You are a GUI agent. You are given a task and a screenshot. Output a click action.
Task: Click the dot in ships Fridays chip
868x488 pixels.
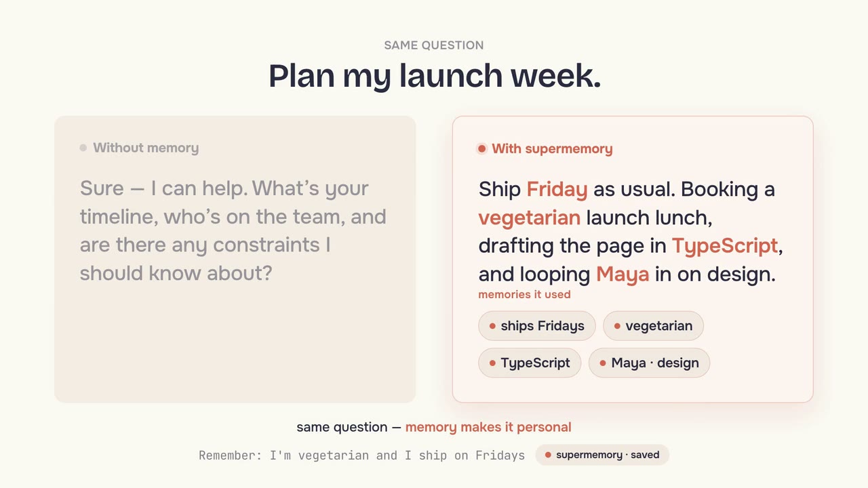point(492,326)
